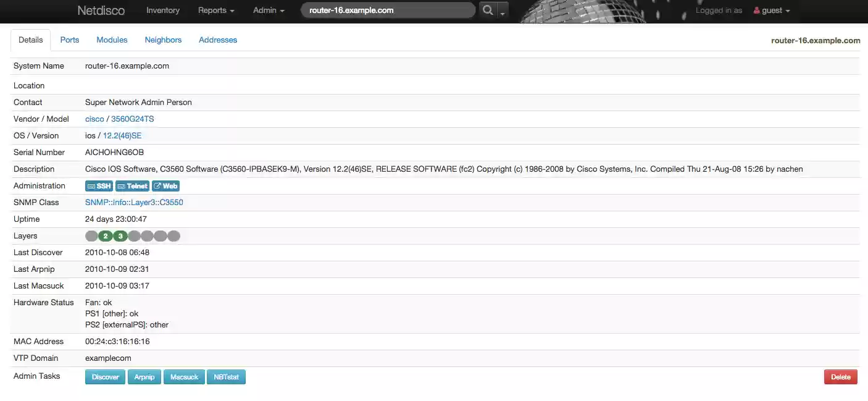868x401 pixels.
Task: Open the Inventory menu
Action: coord(162,10)
